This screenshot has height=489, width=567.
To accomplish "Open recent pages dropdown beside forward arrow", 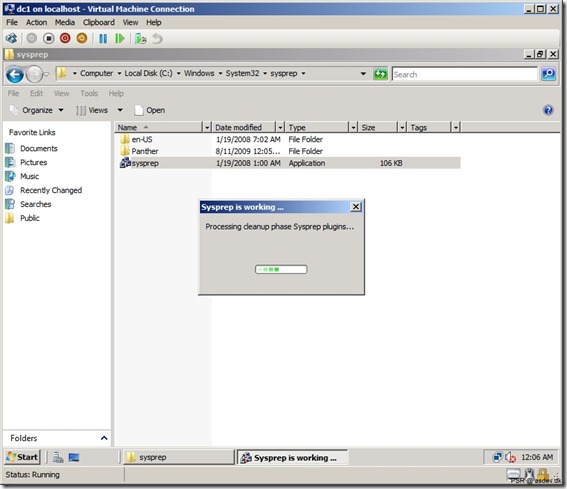I will coord(47,75).
